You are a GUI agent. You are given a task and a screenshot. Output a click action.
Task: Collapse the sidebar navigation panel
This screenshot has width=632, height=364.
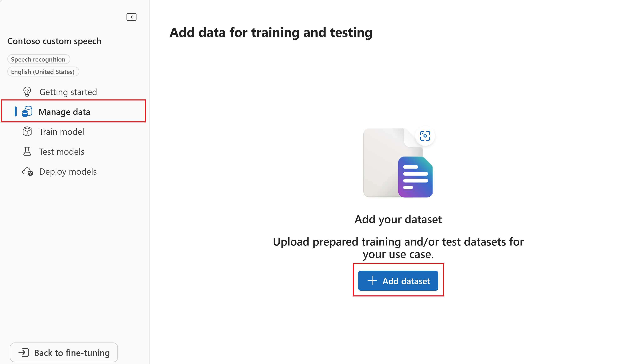[131, 17]
